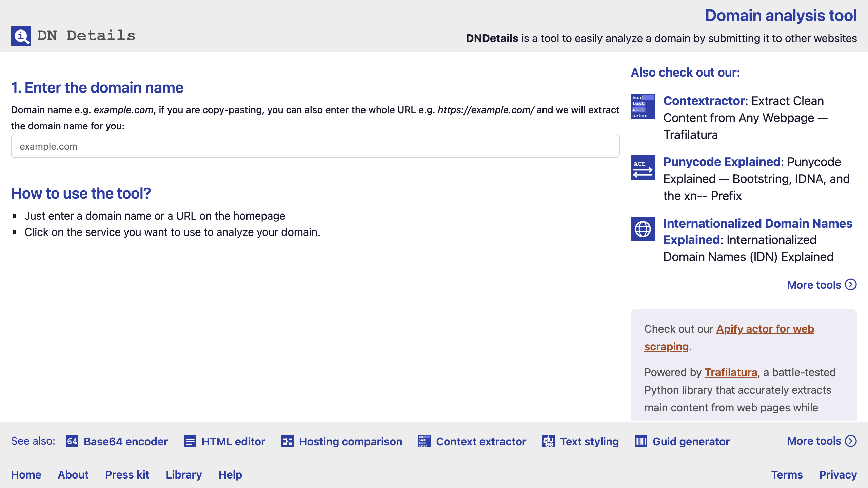Click the globe icon for Internationalized Domain Names
This screenshot has width=868, height=488.
click(x=643, y=229)
